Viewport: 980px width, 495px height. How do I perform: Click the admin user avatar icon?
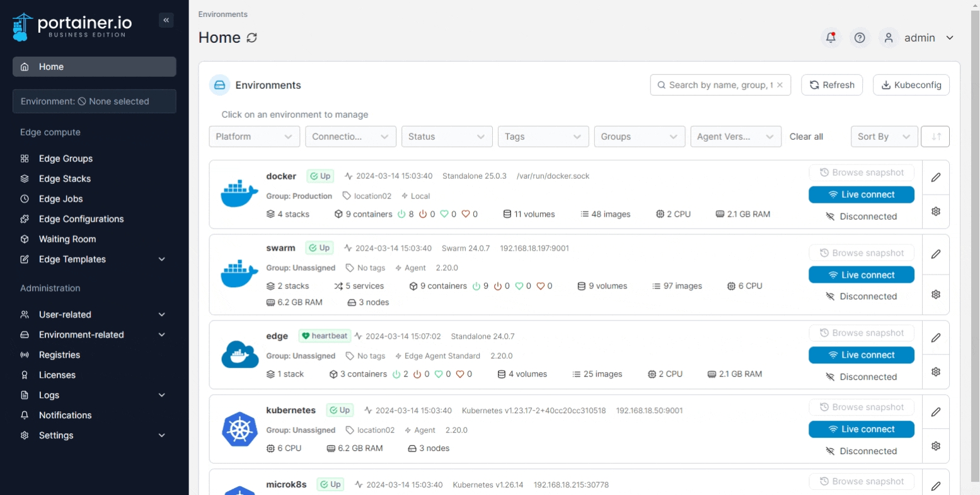pyautogui.click(x=889, y=38)
